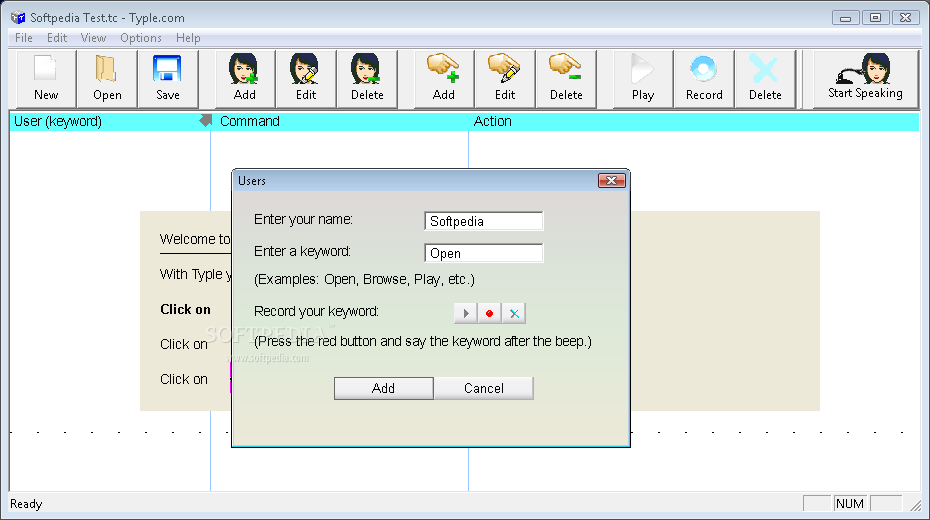The height and width of the screenshot is (520, 930).
Task: Click the Open folder toolbar icon
Action: (x=107, y=78)
